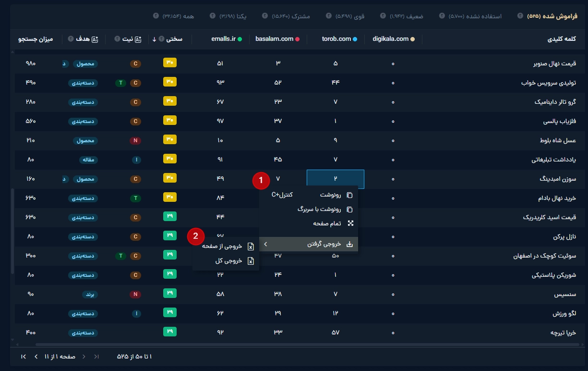Click search volume ۵۶۰ in فلزیاب پالسی row
Screen dimensions: 588x371
point(31,122)
